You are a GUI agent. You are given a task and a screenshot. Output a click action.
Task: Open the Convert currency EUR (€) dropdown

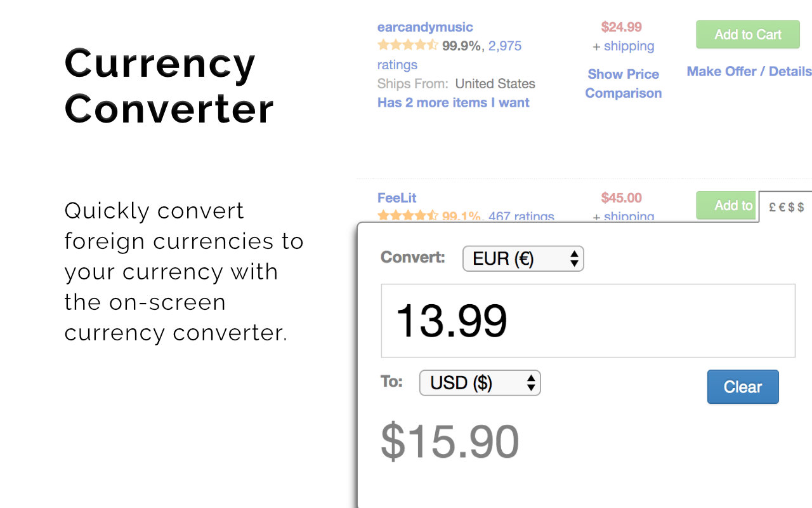click(x=523, y=258)
